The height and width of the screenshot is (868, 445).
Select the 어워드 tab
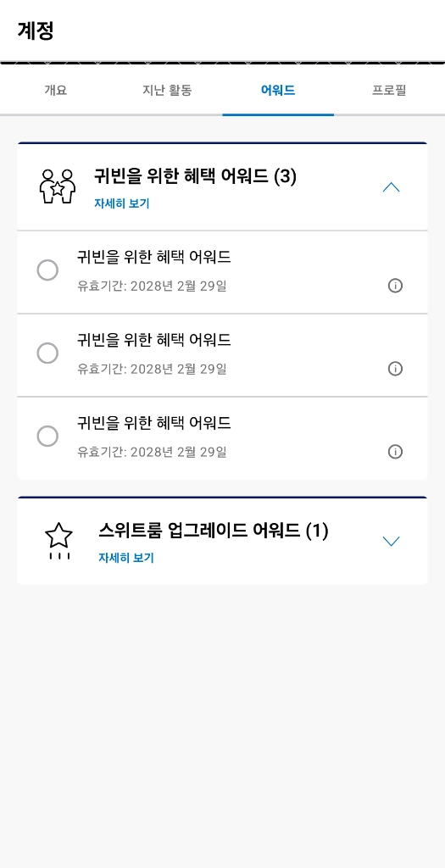pyautogui.click(x=278, y=91)
